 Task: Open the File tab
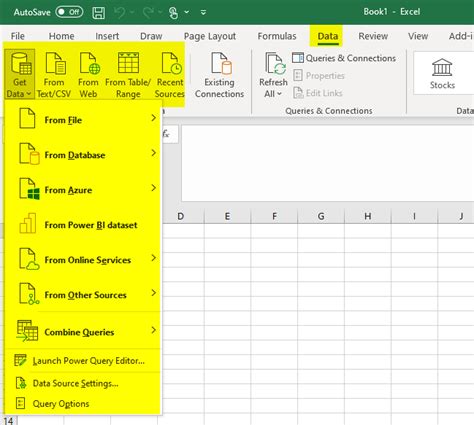point(18,36)
